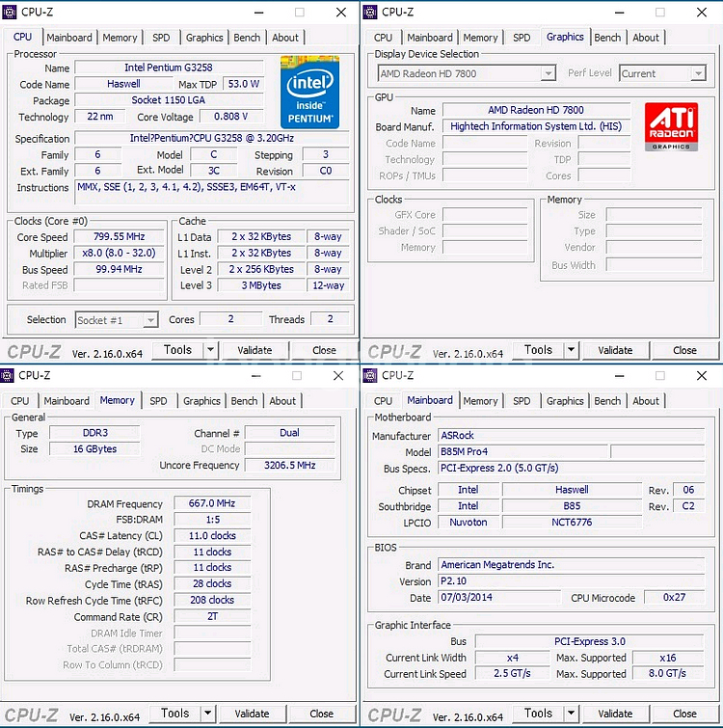The width and height of the screenshot is (723, 728).
Task: Click the ATI Radeon Graphics logo
Action: (672, 127)
